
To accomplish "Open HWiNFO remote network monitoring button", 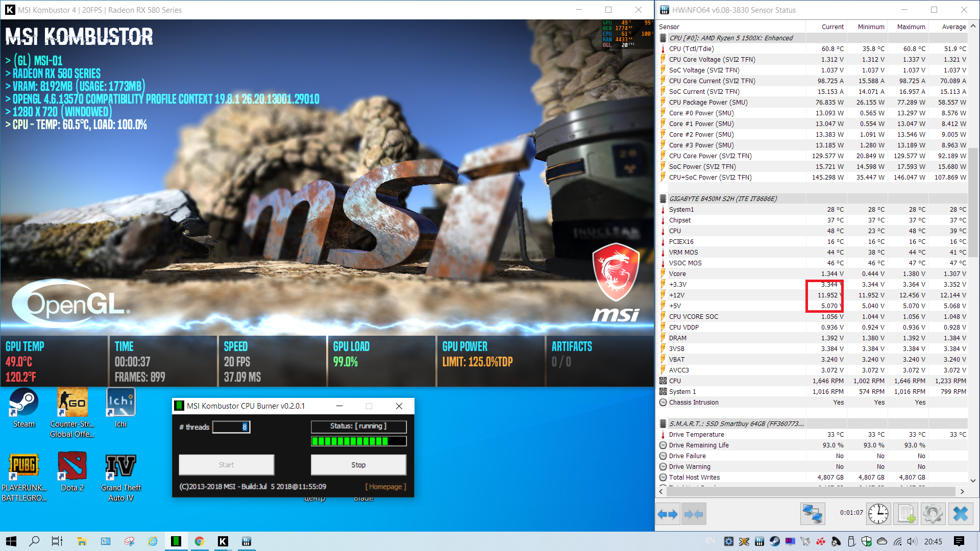I will coord(812,514).
